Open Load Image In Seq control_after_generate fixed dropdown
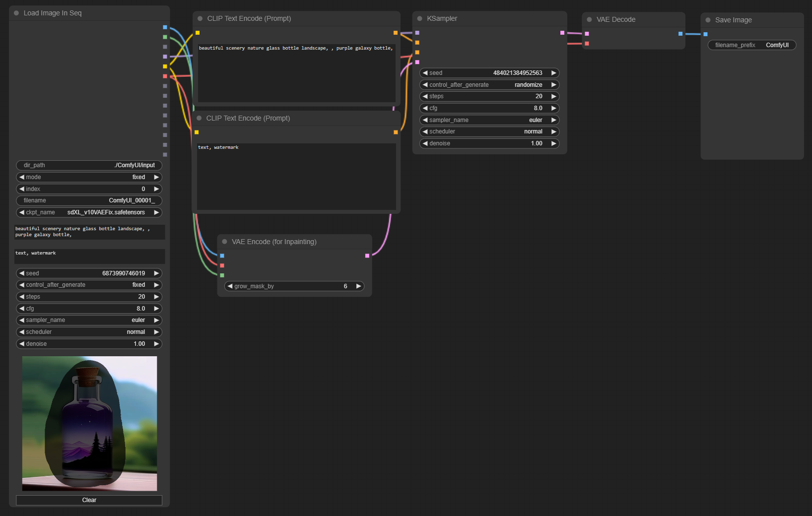This screenshot has height=516, width=812. pyautogui.click(x=89, y=285)
